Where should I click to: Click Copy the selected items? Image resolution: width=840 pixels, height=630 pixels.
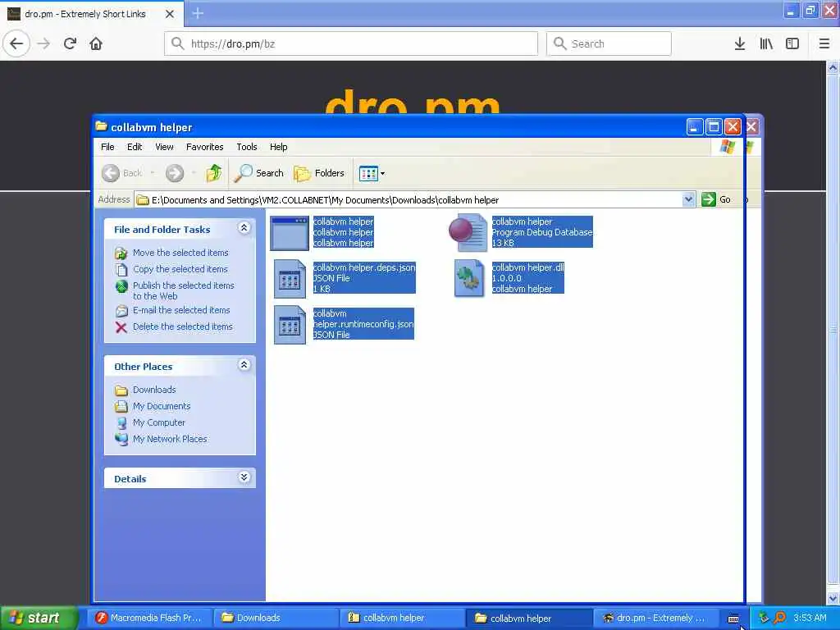coord(180,269)
